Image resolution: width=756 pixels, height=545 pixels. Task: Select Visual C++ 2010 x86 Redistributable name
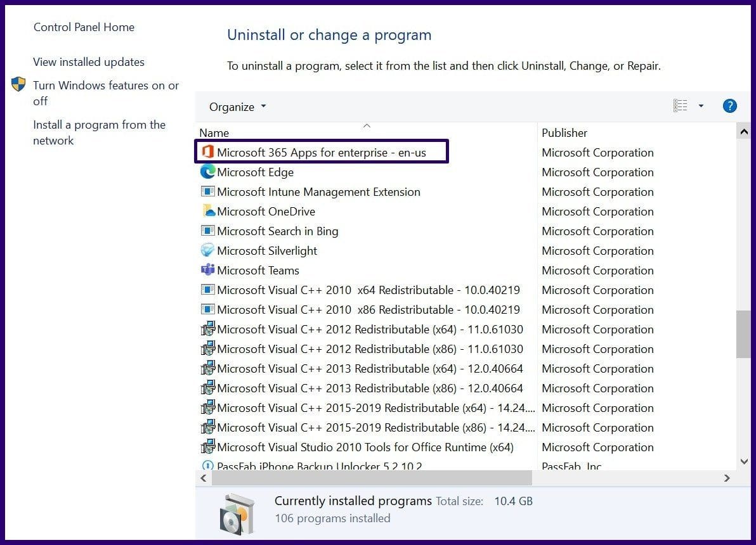pos(368,309)
